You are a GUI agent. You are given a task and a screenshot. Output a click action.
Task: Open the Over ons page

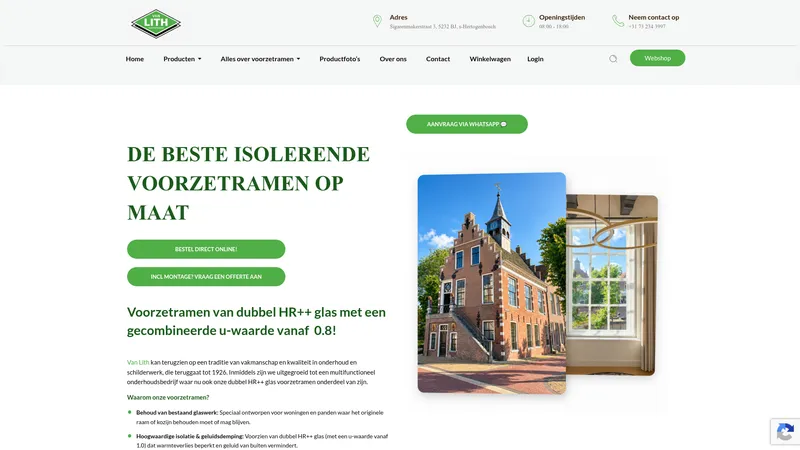pos(393,59)
